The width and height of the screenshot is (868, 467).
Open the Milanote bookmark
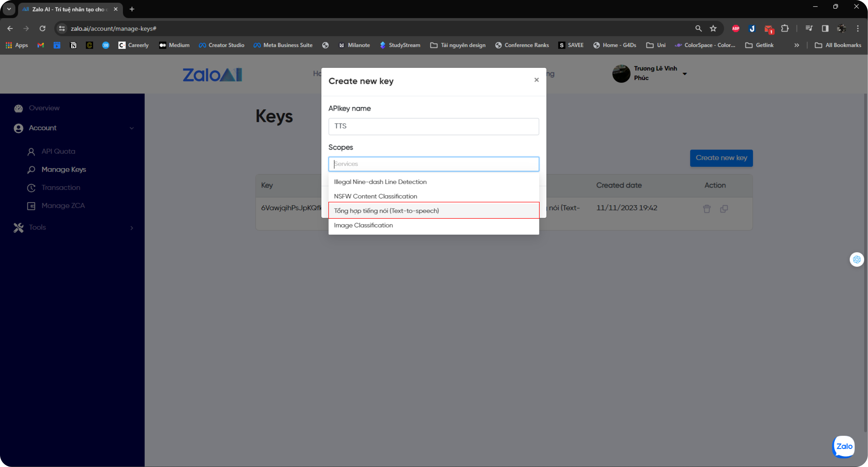click(354, 45)
